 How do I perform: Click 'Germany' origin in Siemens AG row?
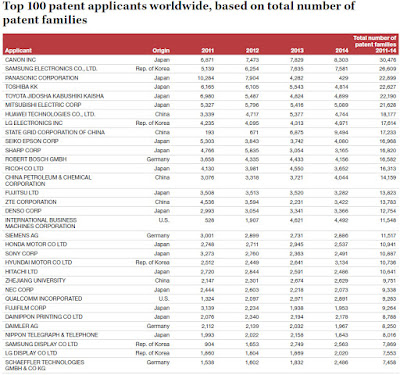coord(158,235)
